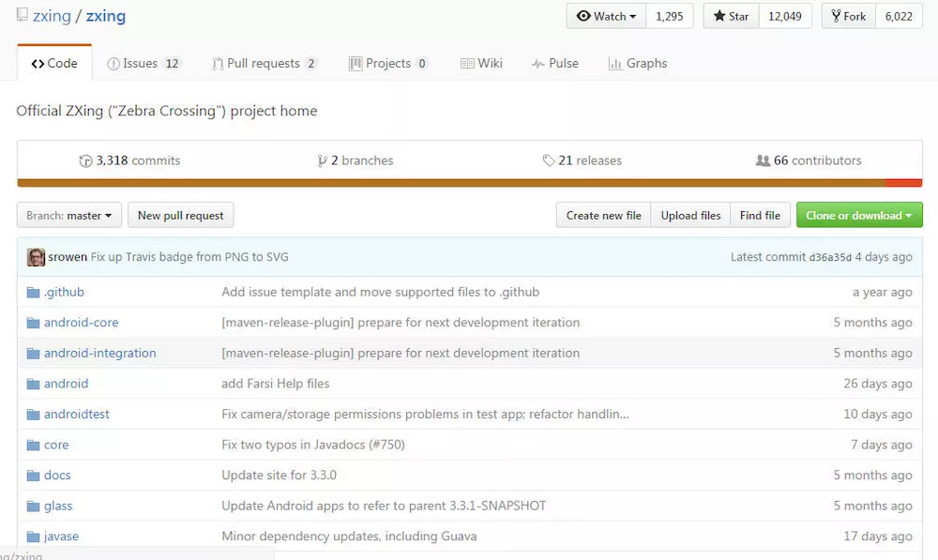
Task: Click the commits history clock icon
Action: click(x=85, y=161)
